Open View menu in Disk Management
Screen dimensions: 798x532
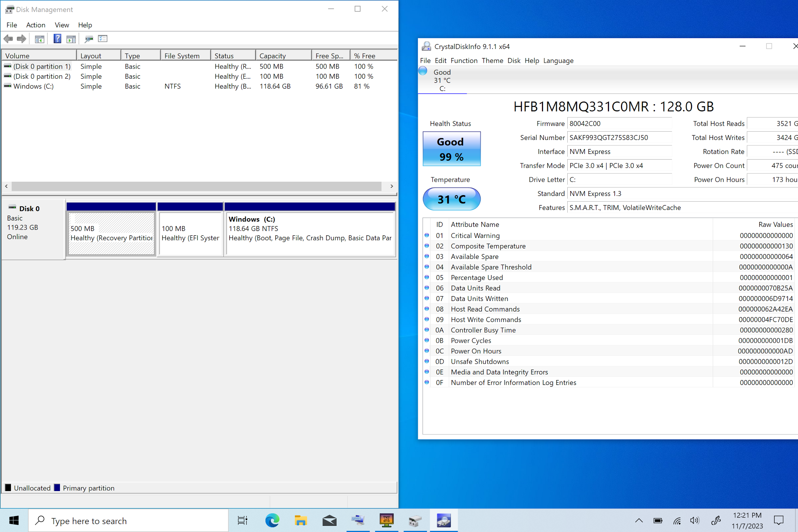62,25
